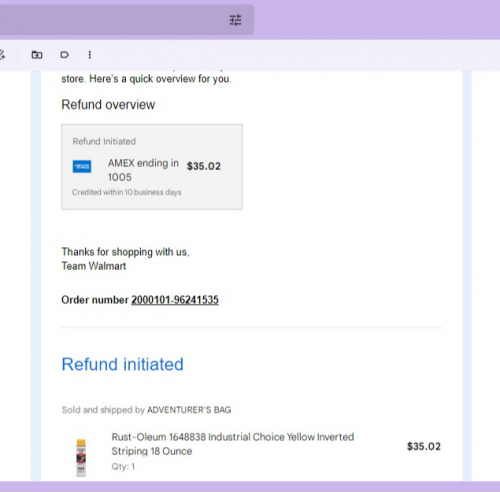Click the Team Walmart signature text
This screenshot has height=492, width=500.
[x=94, y=266]
